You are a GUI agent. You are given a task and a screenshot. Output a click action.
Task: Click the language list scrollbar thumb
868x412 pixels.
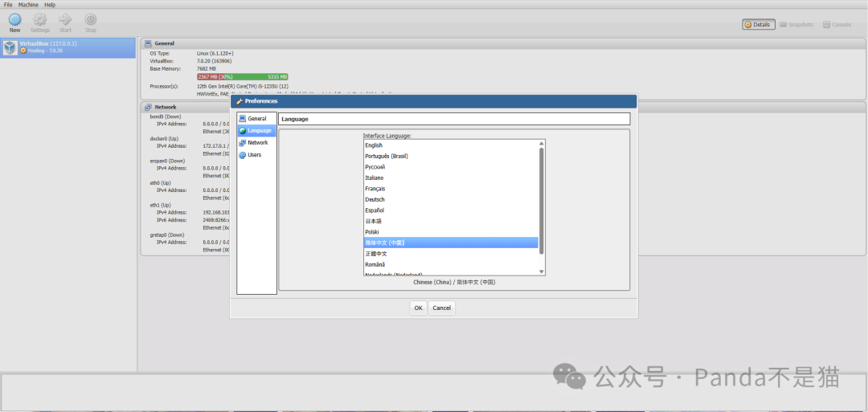pyautogui.click(x=542, y=201)
